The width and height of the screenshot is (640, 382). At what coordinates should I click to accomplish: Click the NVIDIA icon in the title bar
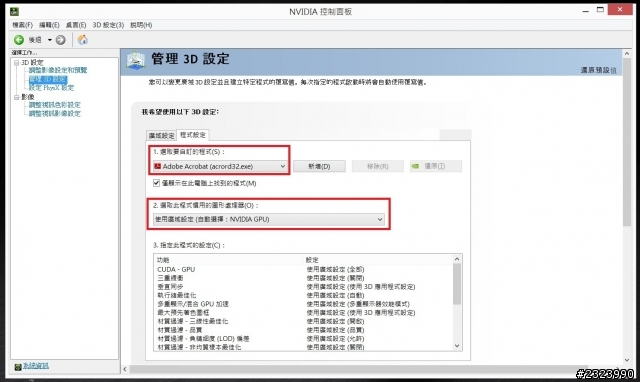pyautogui.click(x=14, y=11)
